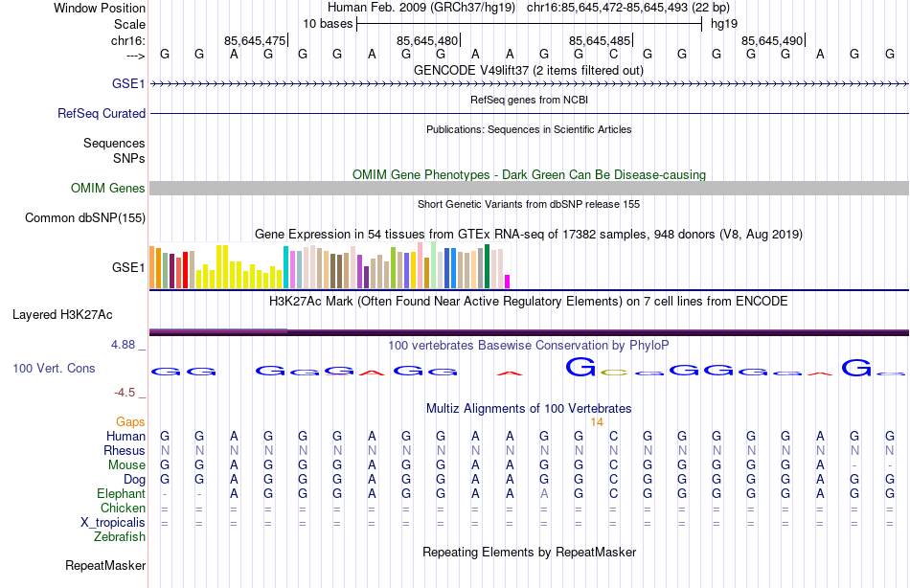Click the 85,645,490 ruler position
Image resolution: width=910 pixels, height=588 pixels.
point(772,40)
